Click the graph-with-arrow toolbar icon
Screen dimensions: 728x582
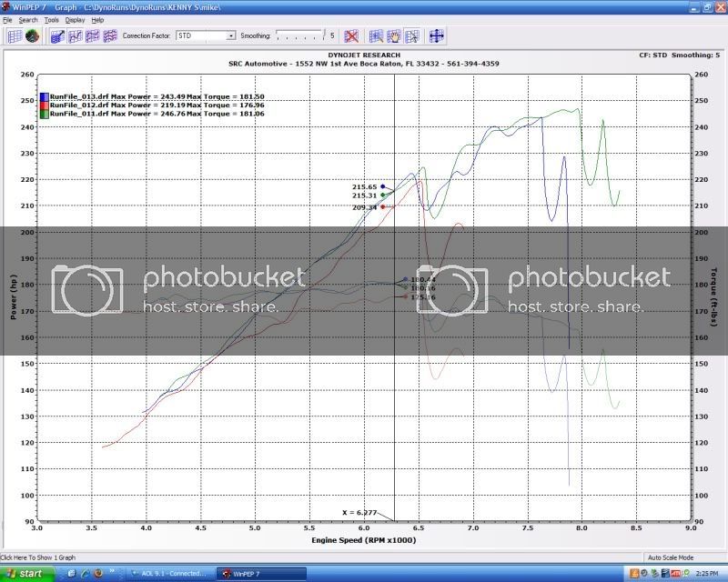pyautogui.click(x=57, y=35)
